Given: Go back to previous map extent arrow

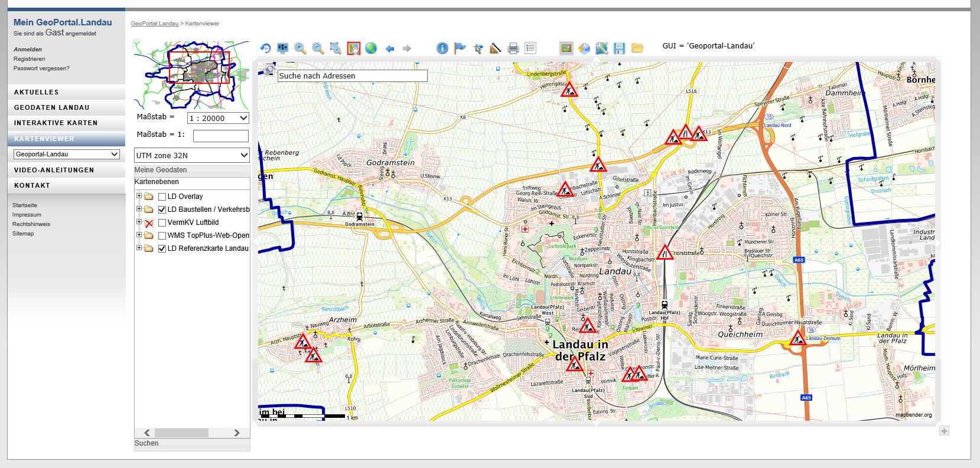Looking at the screenshot, I should pos(390,48).
